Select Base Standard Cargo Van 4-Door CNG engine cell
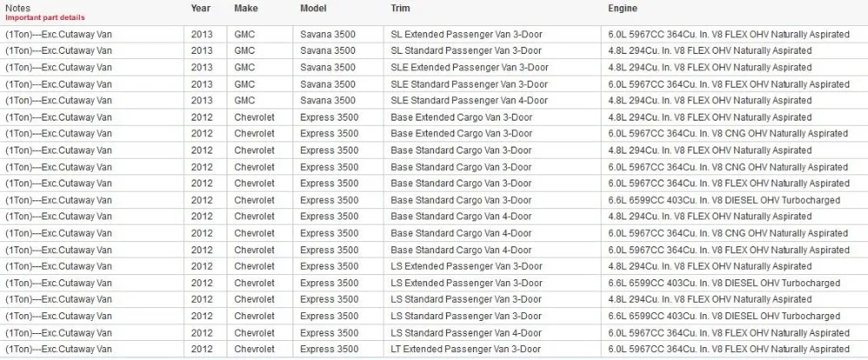Screen dimensions: 868x360 point(734,233)
